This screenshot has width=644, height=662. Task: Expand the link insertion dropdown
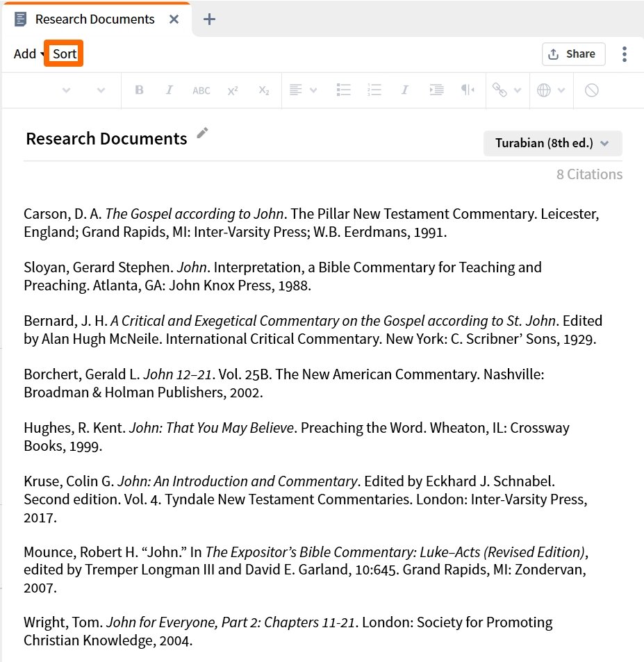coord(506,90)
